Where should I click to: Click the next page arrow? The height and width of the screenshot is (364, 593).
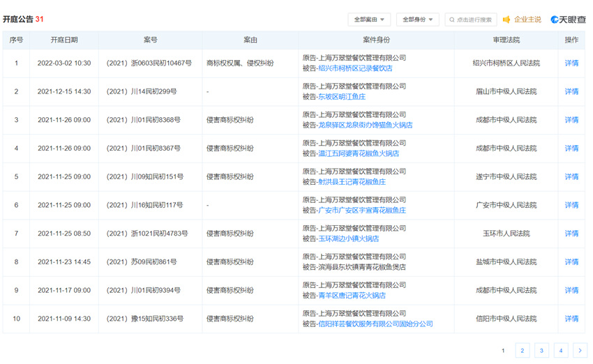[x=580, y=351]
